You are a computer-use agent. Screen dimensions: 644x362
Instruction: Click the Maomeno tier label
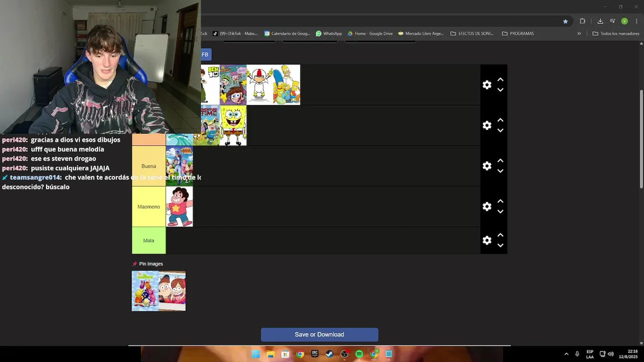tap(149, 207)
